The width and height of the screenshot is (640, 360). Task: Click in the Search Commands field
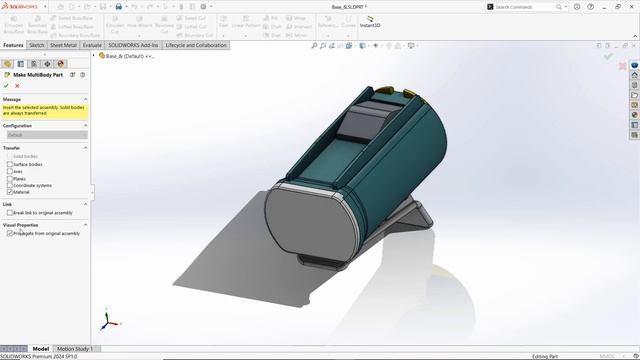[x=524, y=7]
